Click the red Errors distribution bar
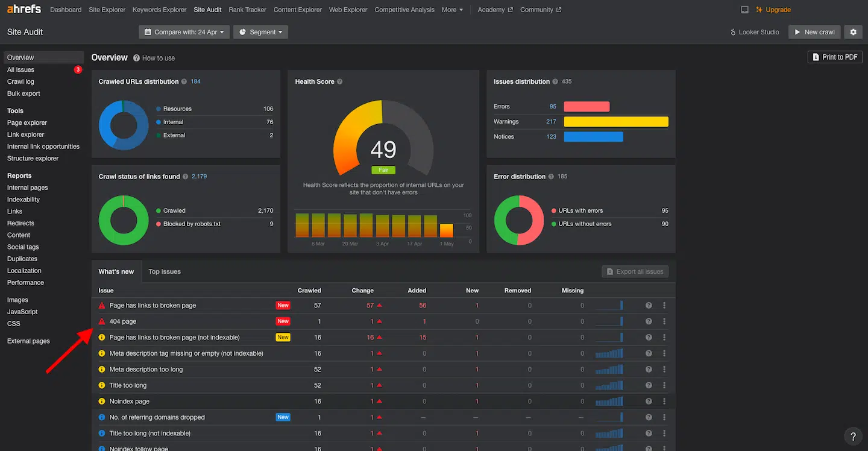 pyautogui.click(x=587, y=107)
